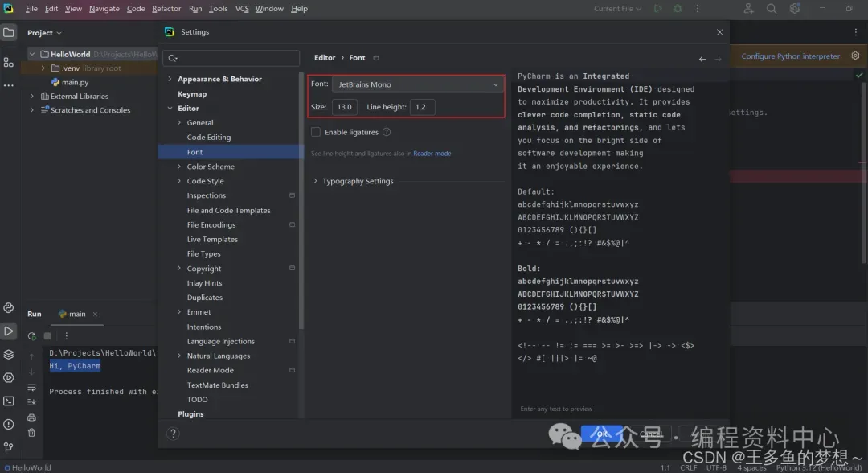Debug the current file
868x473 pixels.
(678, 8)
